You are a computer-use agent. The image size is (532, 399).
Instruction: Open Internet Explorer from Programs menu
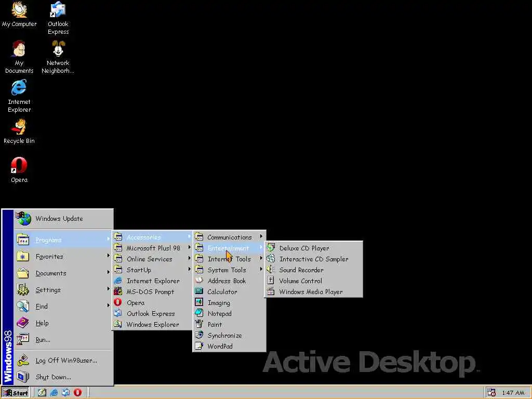[x=152, y=281]
